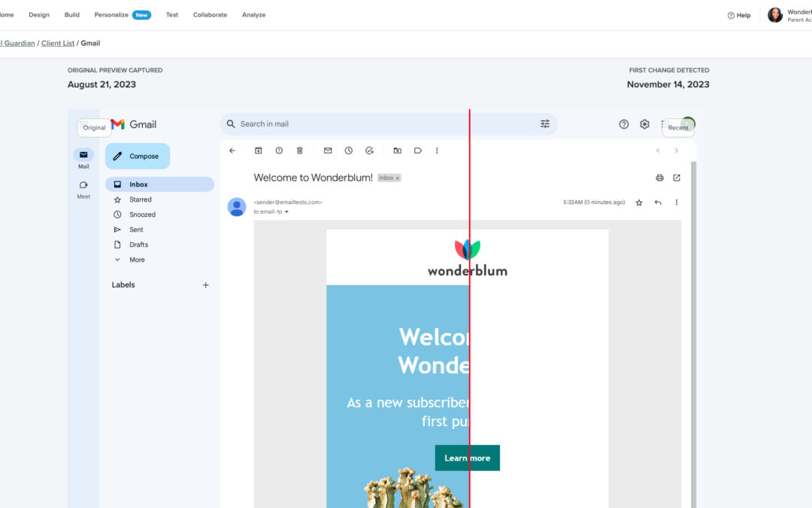Go to the newer message arrow
The height and width of the screenshot is (508, 812).
pyautogui.click(x=658, y=151)
